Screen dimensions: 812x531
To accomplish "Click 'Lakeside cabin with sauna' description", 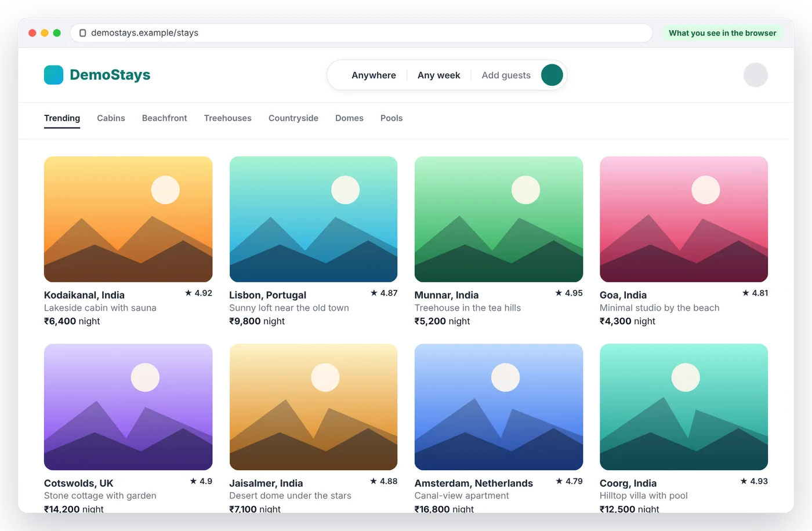I will tap(100, 308).
